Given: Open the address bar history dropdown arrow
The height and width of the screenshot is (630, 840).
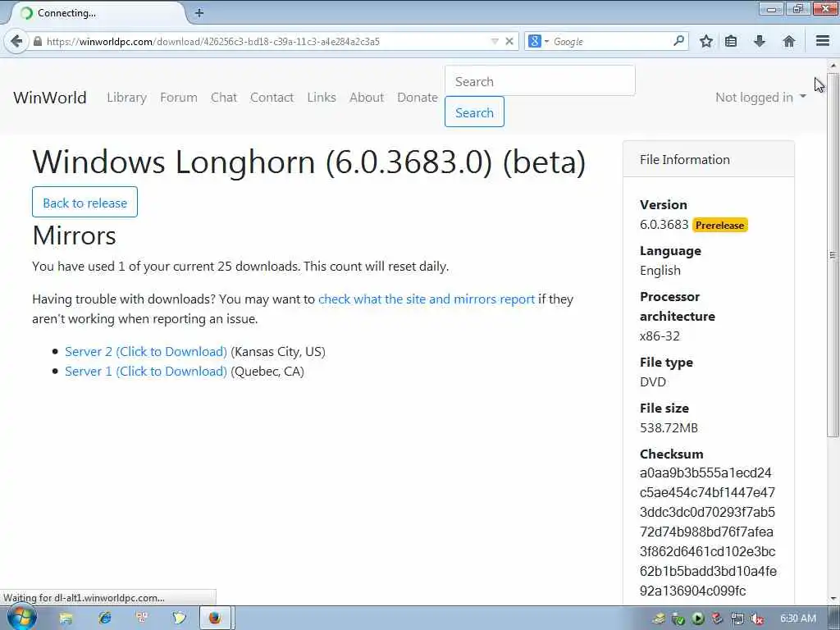Looking at the screenshot, I should click(495, 41).
